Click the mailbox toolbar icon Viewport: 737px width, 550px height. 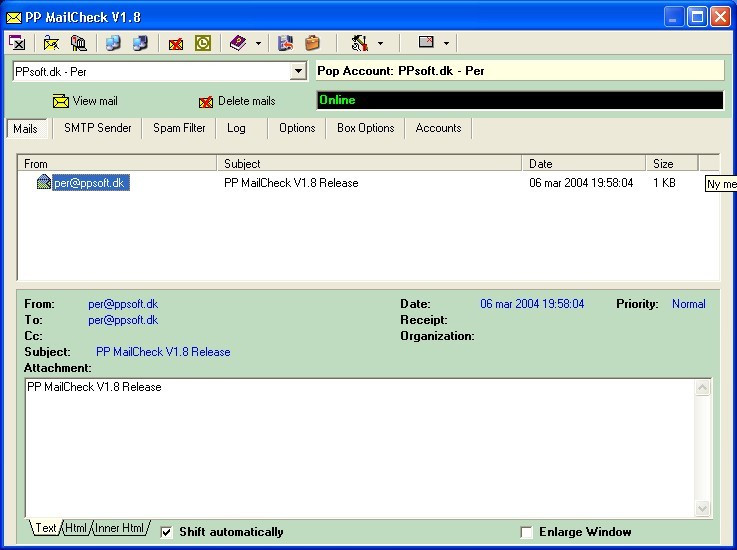pyautogui.click(x=78, y=43)
